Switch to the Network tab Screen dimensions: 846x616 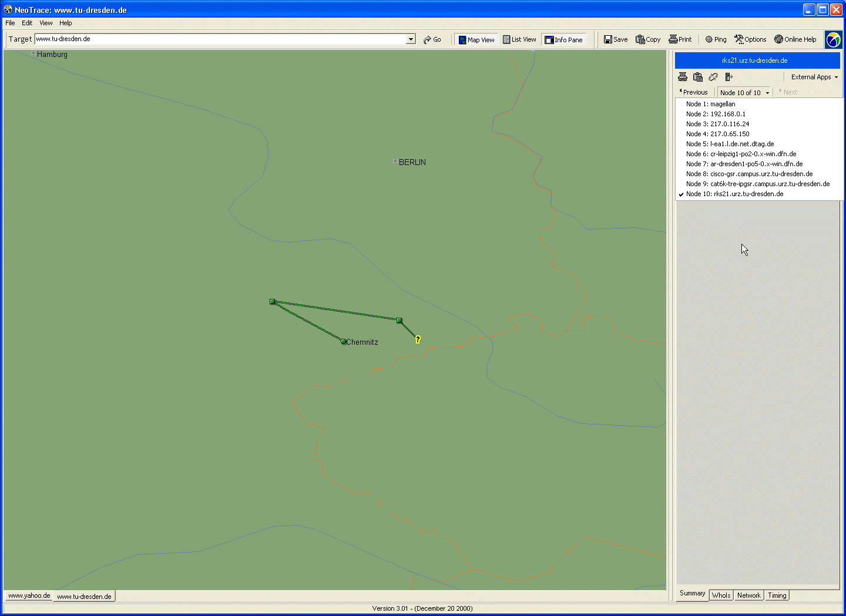pos(748,595)
